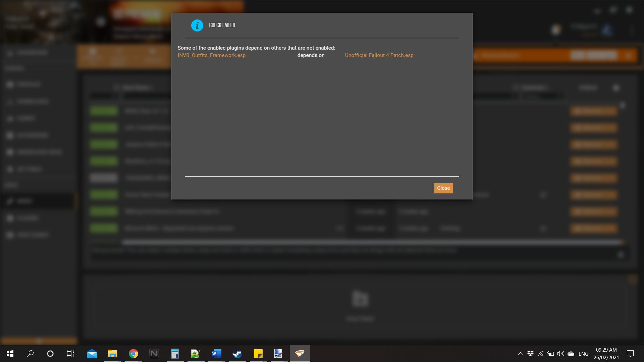
Task: Open the Mail app from taskbar
Action: (92, 354)
